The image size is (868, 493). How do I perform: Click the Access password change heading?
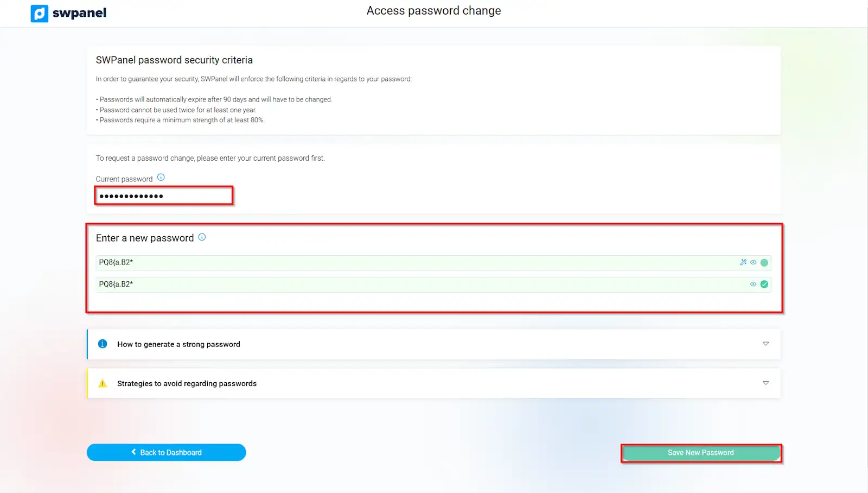(433, 11)
